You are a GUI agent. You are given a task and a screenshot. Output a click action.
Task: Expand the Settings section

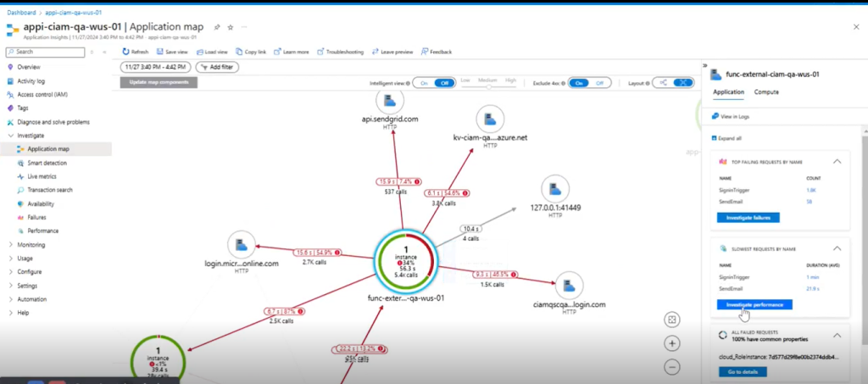(27, 286)
